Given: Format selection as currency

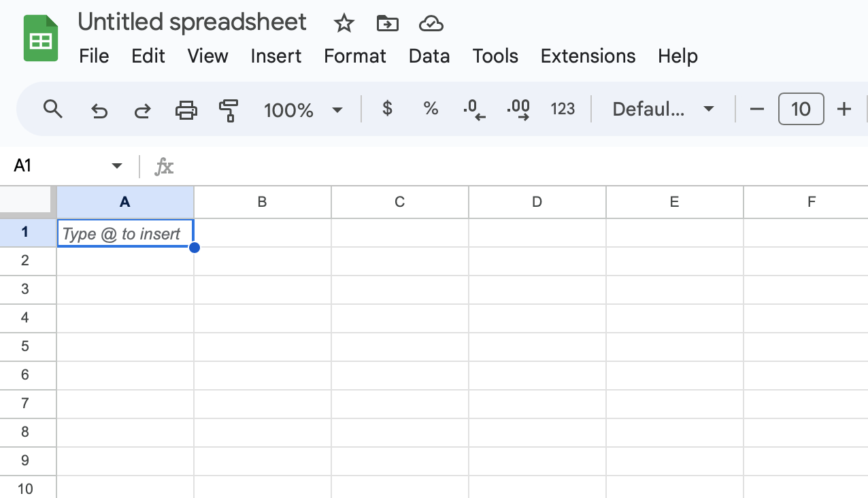Looking at the screenshot, I should (x=387, y=109).
